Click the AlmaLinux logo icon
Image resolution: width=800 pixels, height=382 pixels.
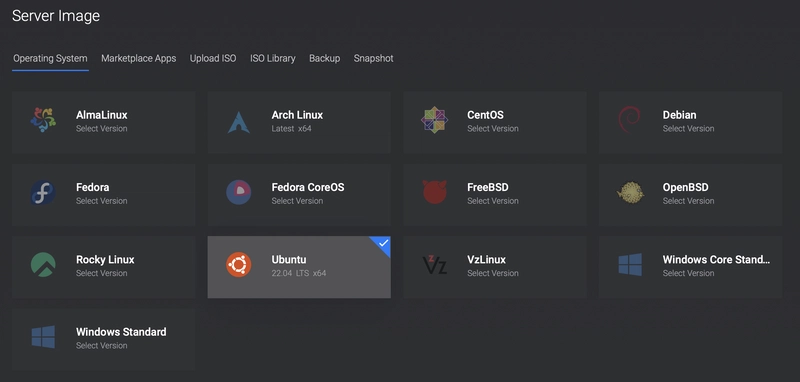(x=43, y=120)
